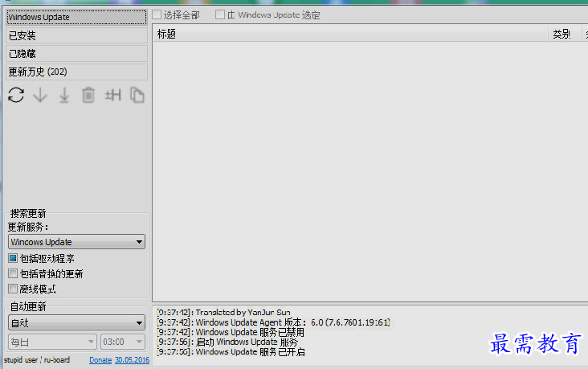Sort by the 标题 column header
Viewport: 588px width, 369px height.
[350, 34]
